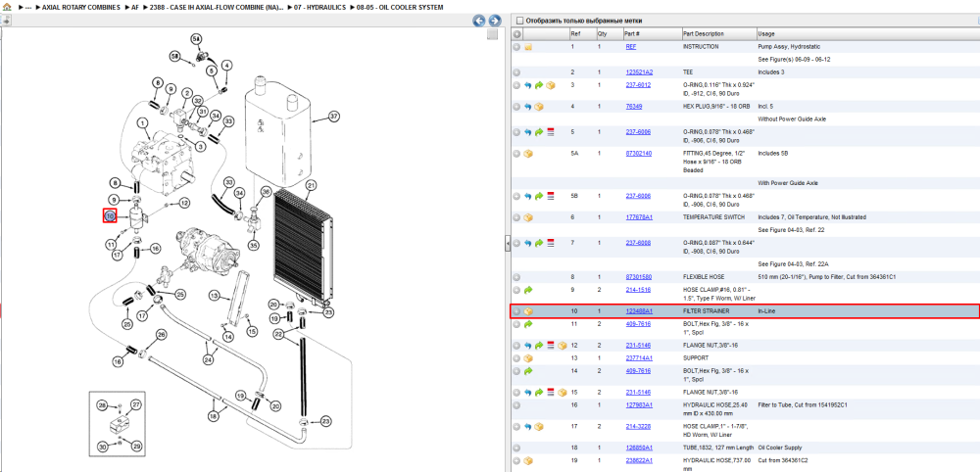The height and width of the screenshot is (472, 980).
Task: Click the box icon in HEX PLUG row
Action: tap(539, 107)
